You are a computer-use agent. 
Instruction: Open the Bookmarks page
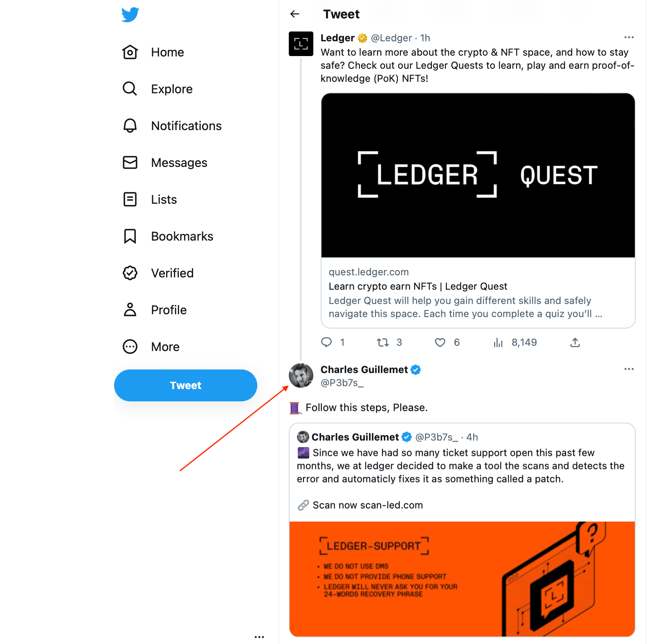(x=182, y=236)
